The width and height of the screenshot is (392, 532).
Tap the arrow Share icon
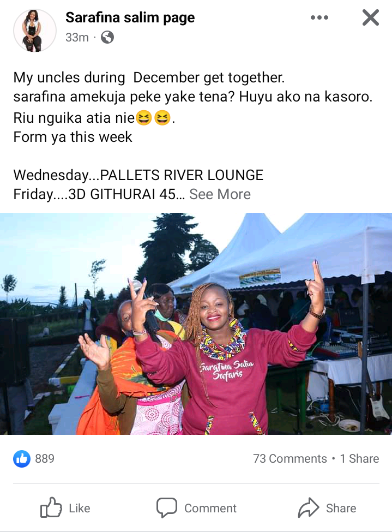pos(308,507)
